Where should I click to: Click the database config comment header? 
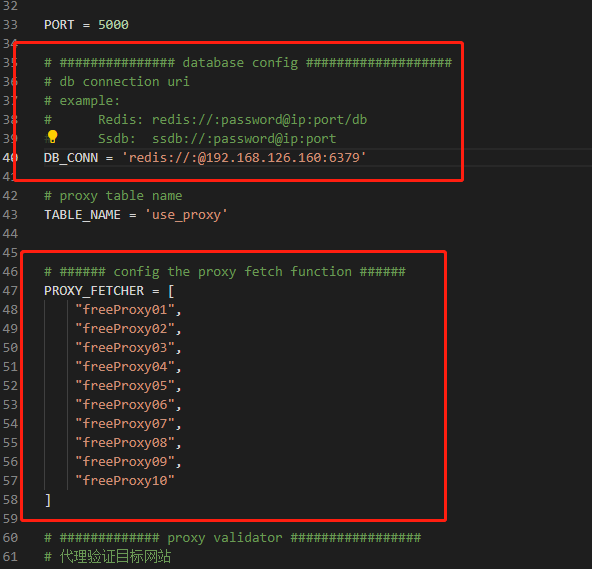[x=248, y=62]
